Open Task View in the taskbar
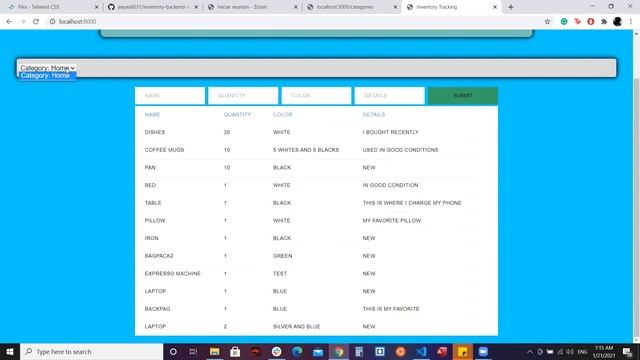Image resolution: width=640 pixels, height=360 pixels. point(193,351)
